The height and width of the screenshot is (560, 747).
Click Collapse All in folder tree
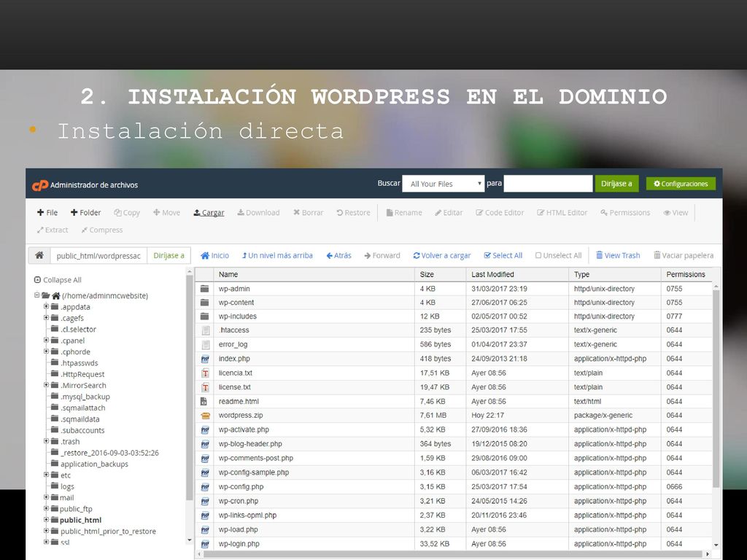pyautogui.click(x=58, y=280)
